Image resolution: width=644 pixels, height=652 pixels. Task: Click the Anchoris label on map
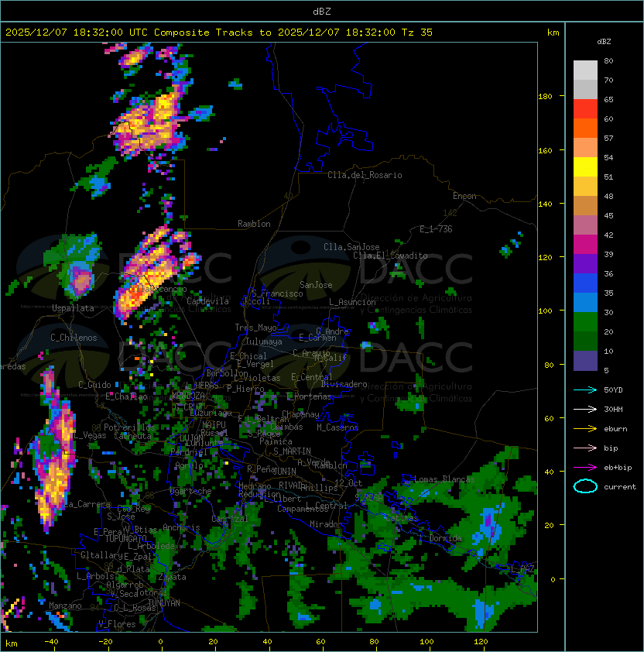point(181,527)
